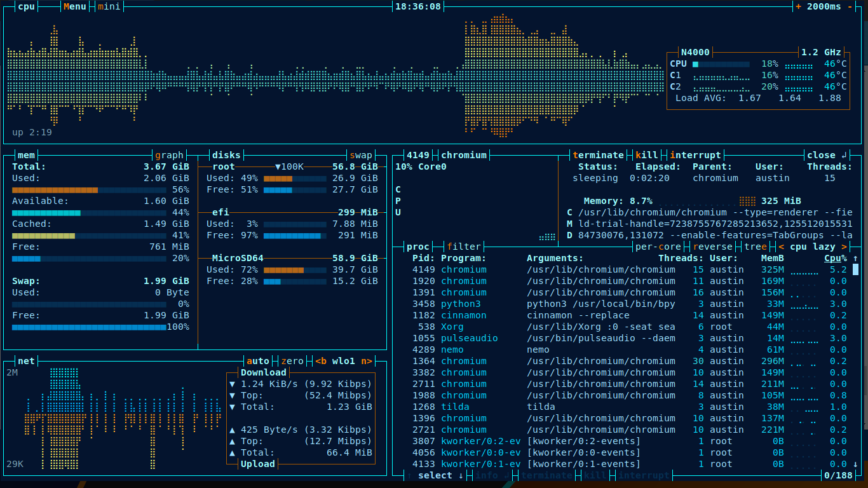The image size is (868, 488).
Task: Toggle reverse sorting of process list
Action: pyautogui.click(x=714, y=247)
